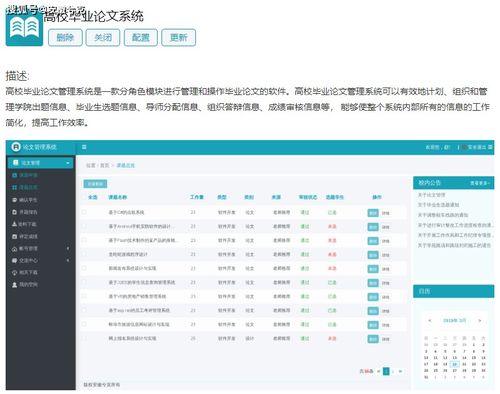Open the first notice 关于论文管理

coord(432,195)
